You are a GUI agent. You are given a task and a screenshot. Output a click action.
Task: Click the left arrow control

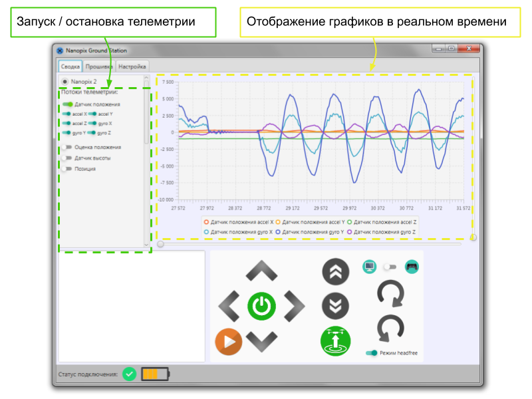click(x=229, y=306)
